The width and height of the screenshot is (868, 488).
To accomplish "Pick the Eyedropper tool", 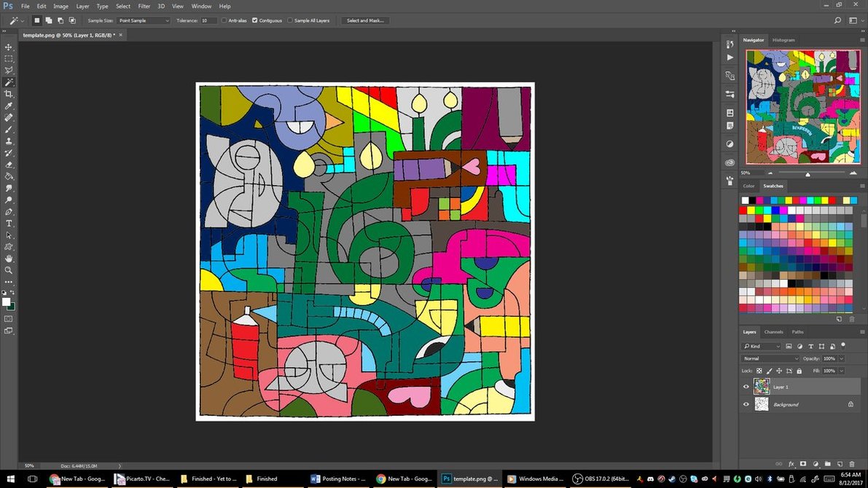I will pyautogui.click(x=9, y=106).
